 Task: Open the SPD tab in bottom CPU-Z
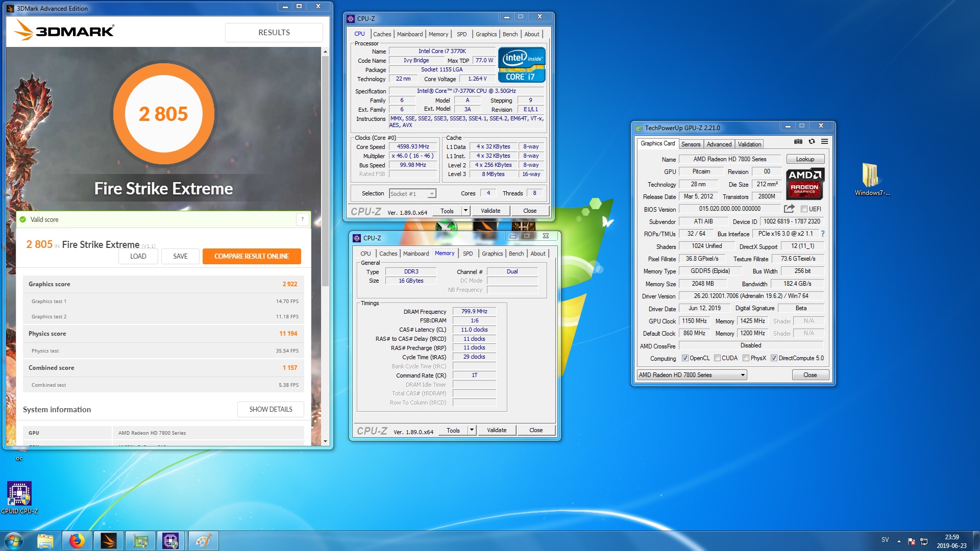tap(468, 254)
